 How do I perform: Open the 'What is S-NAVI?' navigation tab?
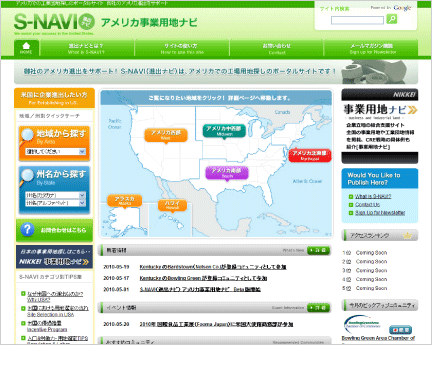(87, 48)
